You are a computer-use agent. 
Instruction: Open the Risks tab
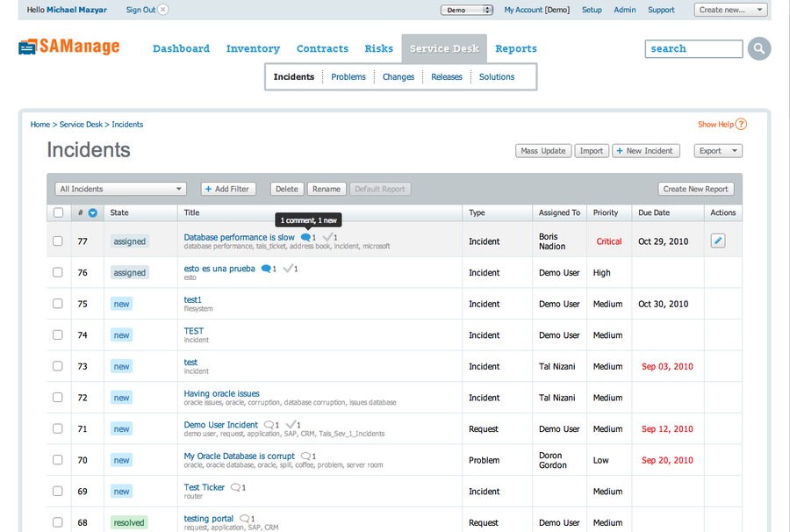[x=379, y=48]
